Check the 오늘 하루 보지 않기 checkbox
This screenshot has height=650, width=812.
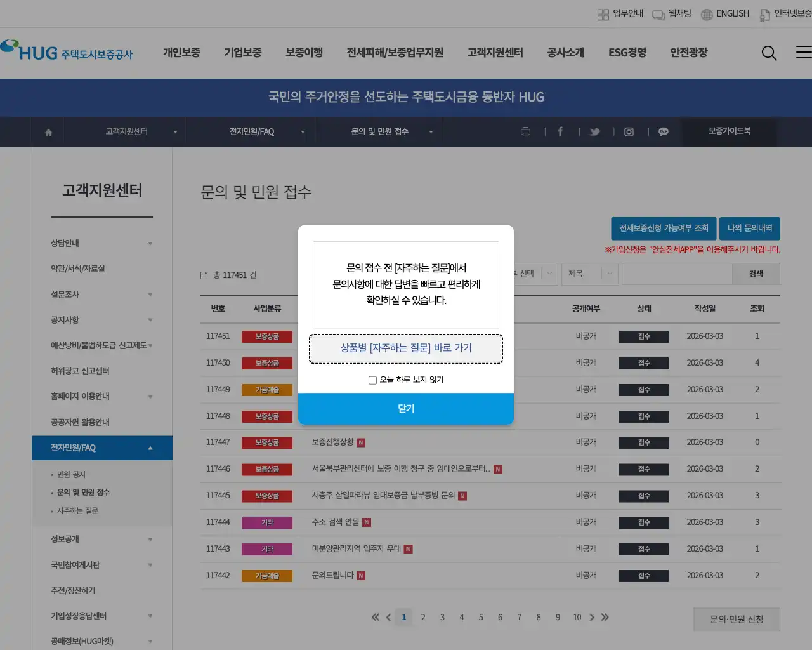[x=372, y=380]
